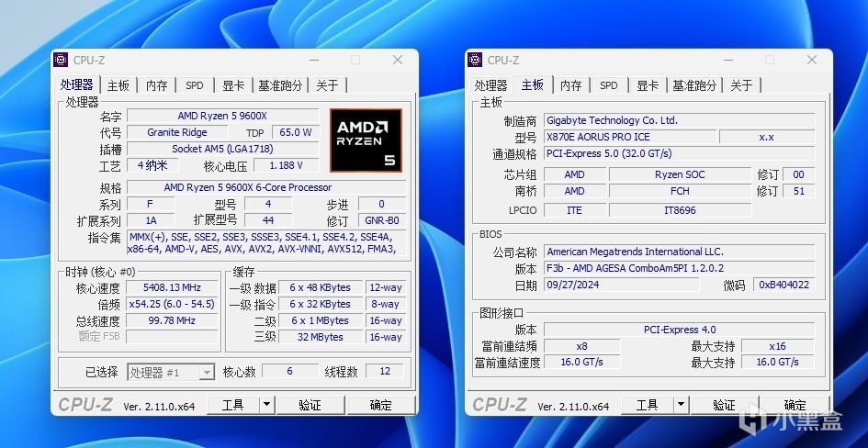Click the CPU-Z app icon in left window title bar
The height and width of the screenshot is (448, 868).
tap(61, 60)
